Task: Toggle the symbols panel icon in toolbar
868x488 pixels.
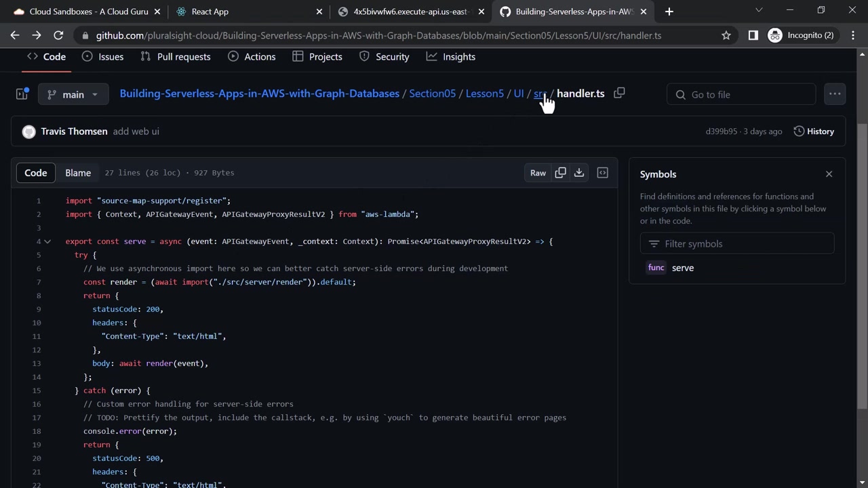Action: coord(602,173)
